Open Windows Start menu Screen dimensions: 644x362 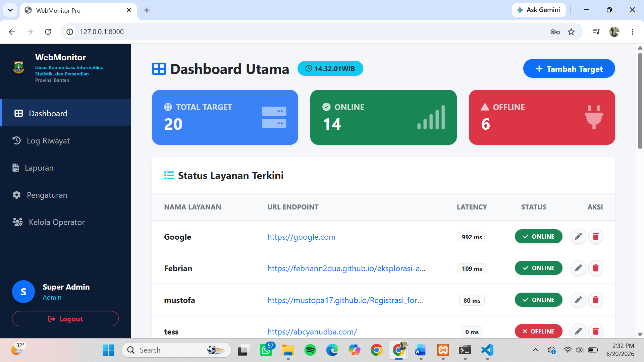108,350
